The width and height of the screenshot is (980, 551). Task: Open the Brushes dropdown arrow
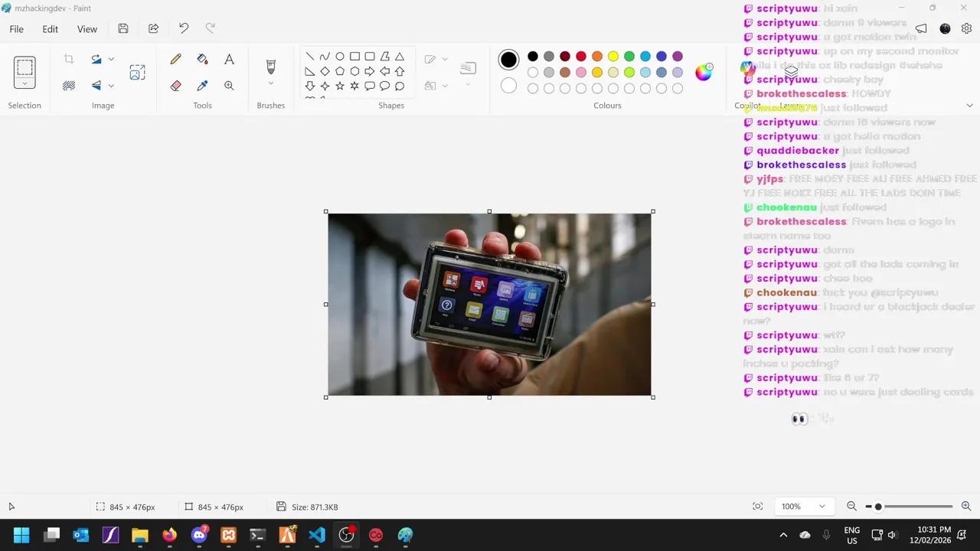270,83
